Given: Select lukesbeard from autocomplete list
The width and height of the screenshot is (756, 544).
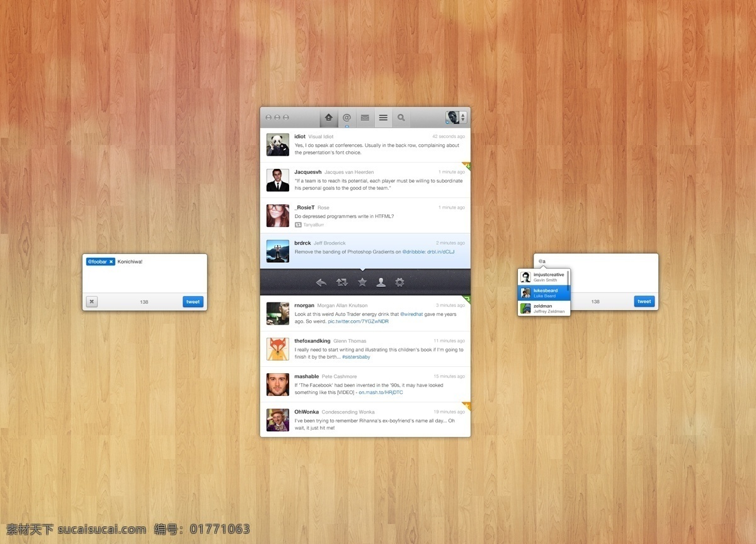Looking at the screenshot, I should pos(544,293).
